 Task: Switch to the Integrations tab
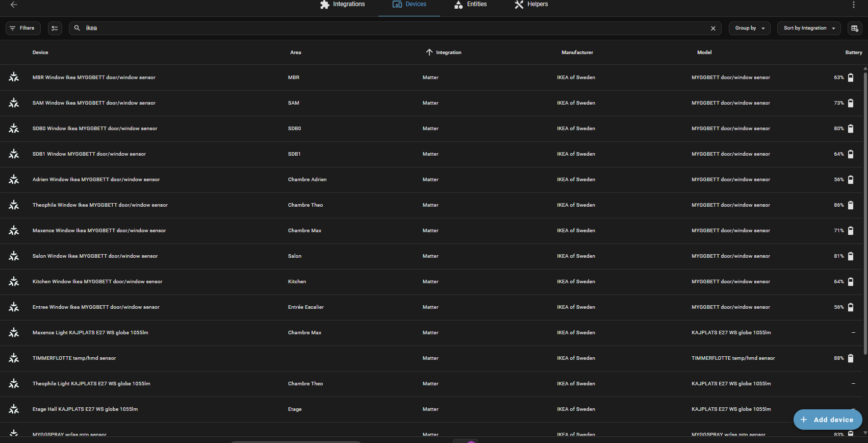(x=343, y=5)
